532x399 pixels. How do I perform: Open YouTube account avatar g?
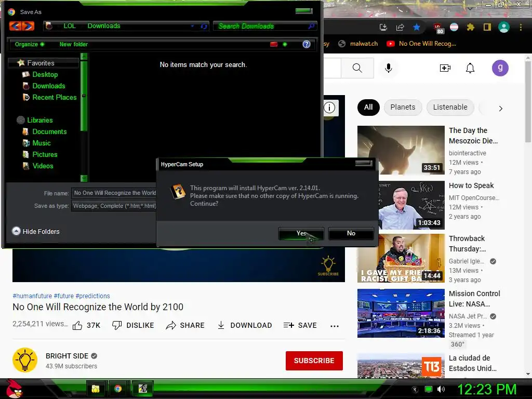point(500,68)
